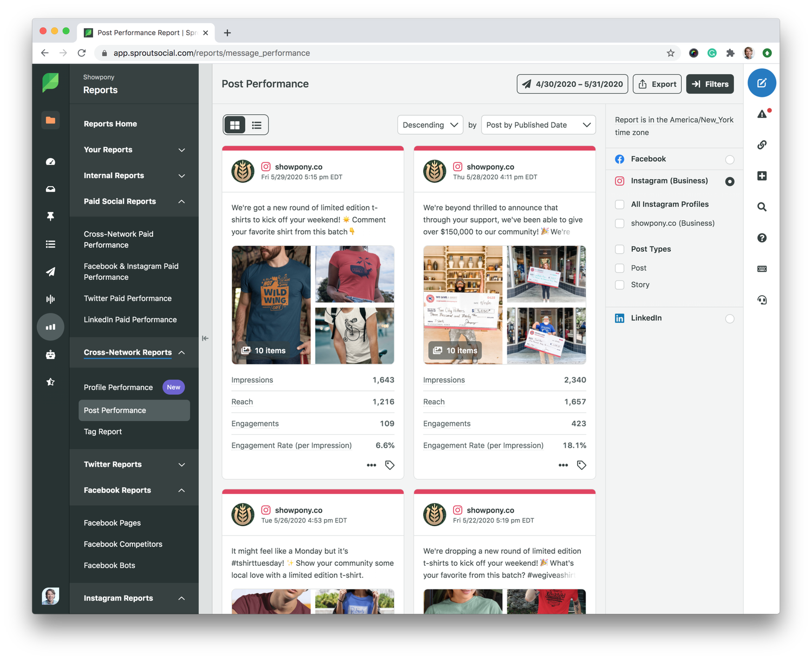Image resolution: width=812 pixels, height=660 pixels.
Task: Open the listening waveform icon in left rail
Action: 50,299
